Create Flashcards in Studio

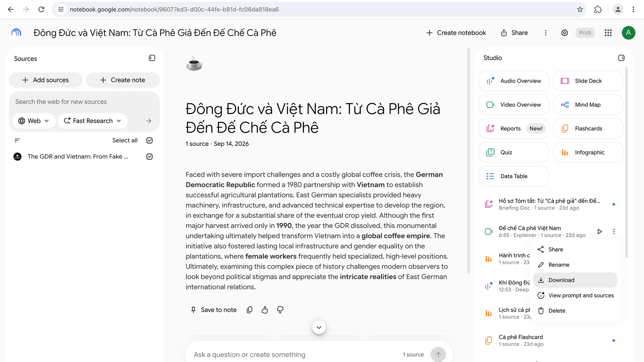coord(588,128)
